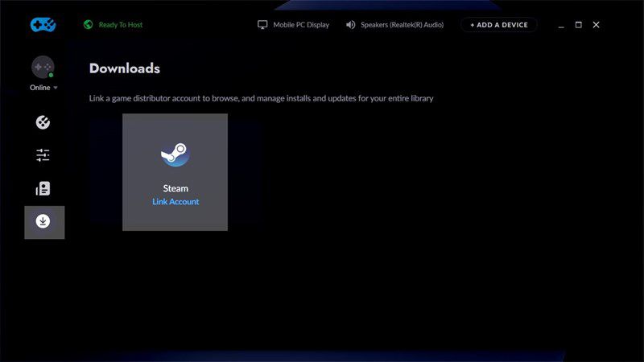The height and width of the screenshot is (362, 644).
Task: Click the green globe host status icon
Action: pyautogui.click(x=88, y=25)
